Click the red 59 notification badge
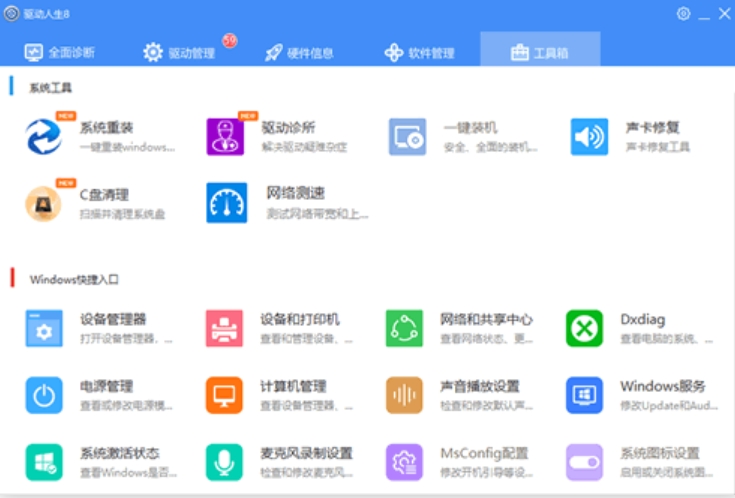 pos(230,41)
